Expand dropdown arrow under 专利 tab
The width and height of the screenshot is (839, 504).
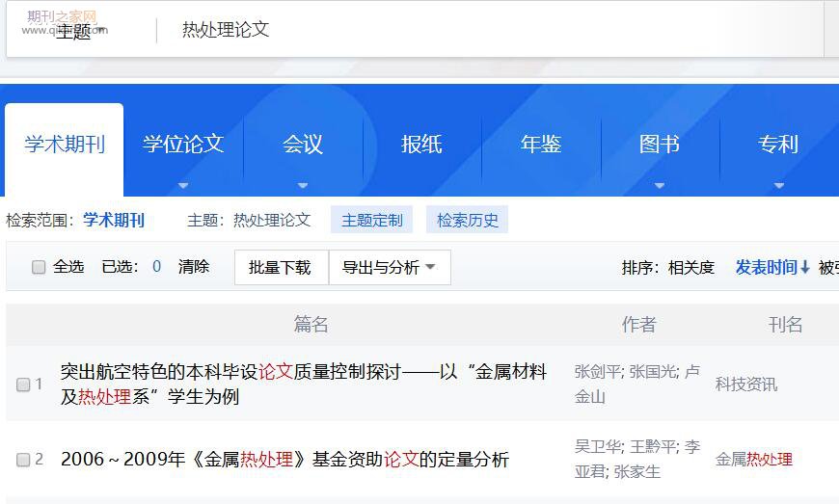point(779,185)
